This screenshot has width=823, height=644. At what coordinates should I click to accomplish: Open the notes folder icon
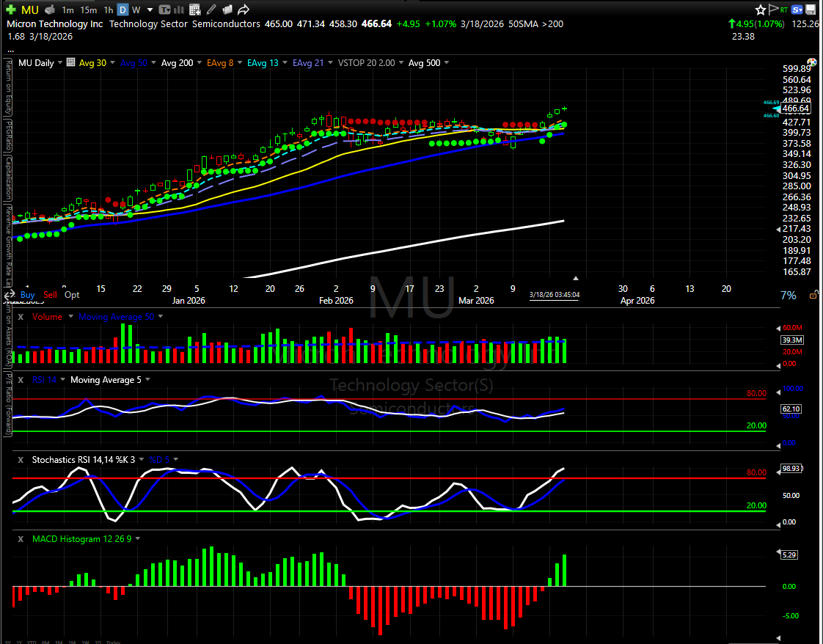[x=227, y=10]
